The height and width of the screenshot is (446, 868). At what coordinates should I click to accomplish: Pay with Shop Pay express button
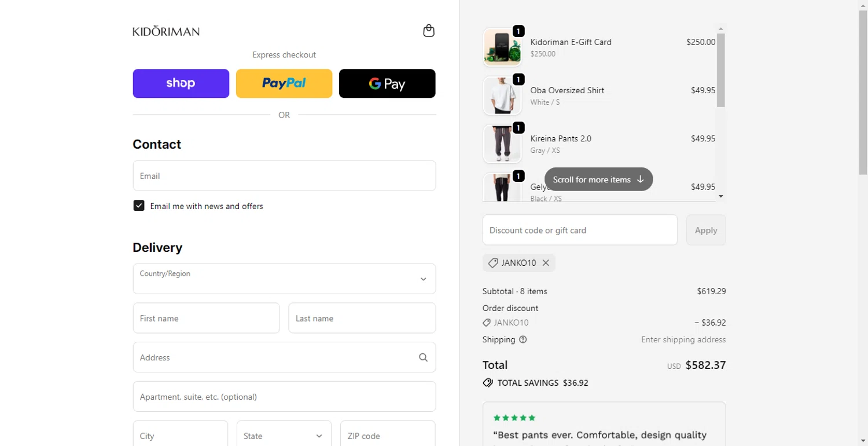[x=181, y=83]
